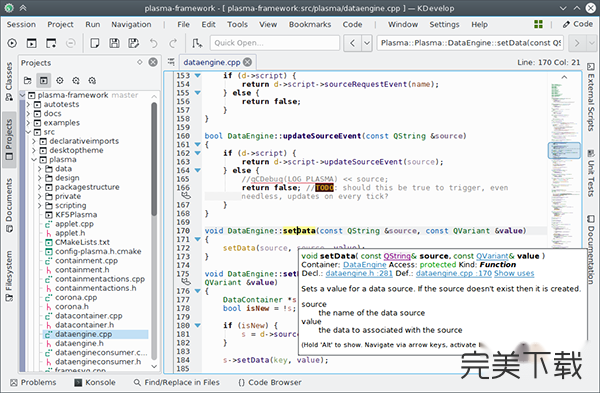Image resolution: width=600 pixels, height=393 pixels.
Task: Click the QVariant link in the tooltip
Action: click(492, 256)
